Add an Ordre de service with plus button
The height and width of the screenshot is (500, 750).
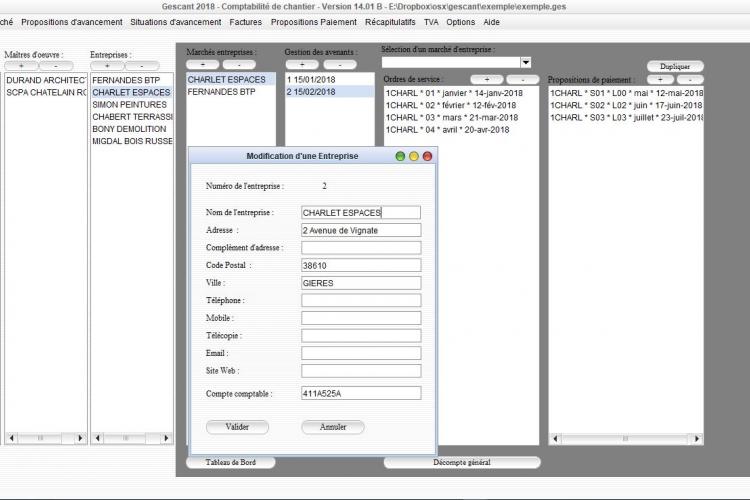coord(487,79)
